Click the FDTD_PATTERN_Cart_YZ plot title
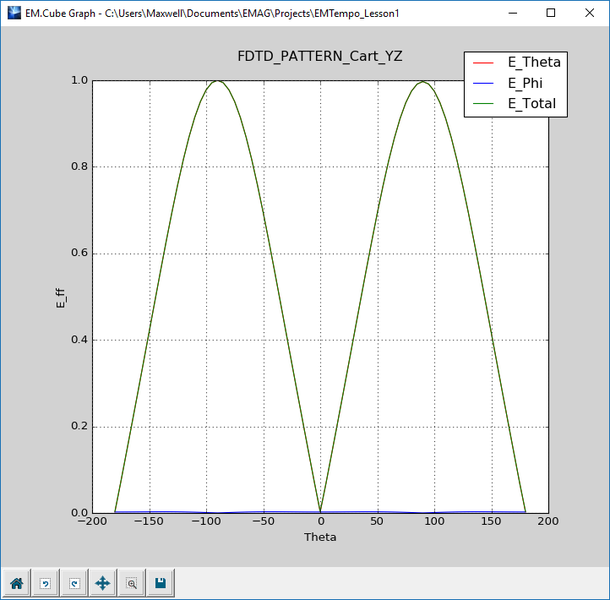This screenshot has height=600, width=610. pos(320,56)
